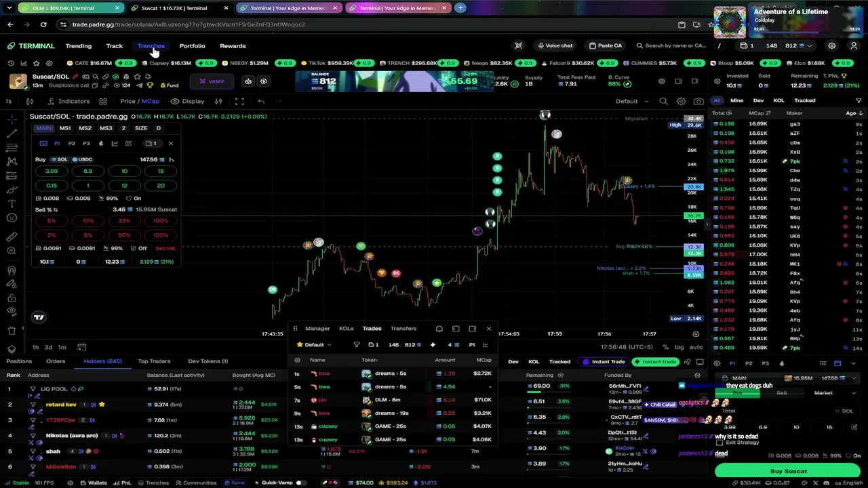This screenshot has width=868, height=488.
Task: Click the Fund button under token name
Action: [169, 85]
